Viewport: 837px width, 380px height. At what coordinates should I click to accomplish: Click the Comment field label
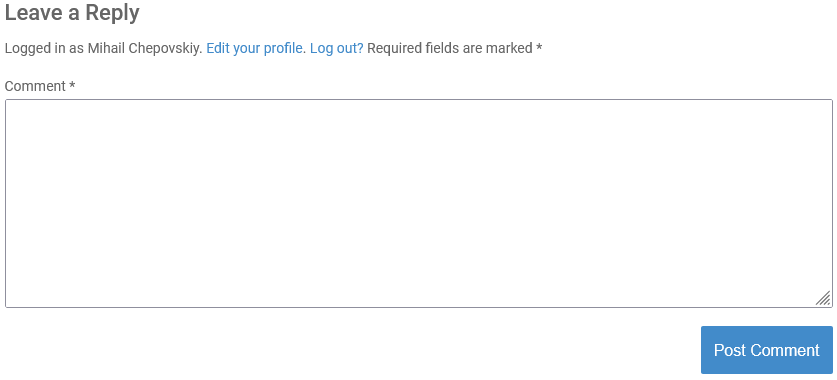(40, 86)
